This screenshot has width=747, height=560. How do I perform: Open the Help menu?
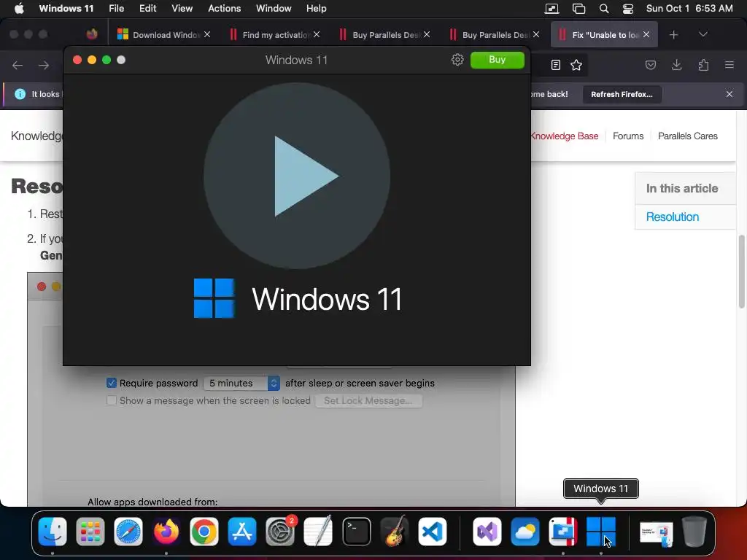[x=317, y=8]
